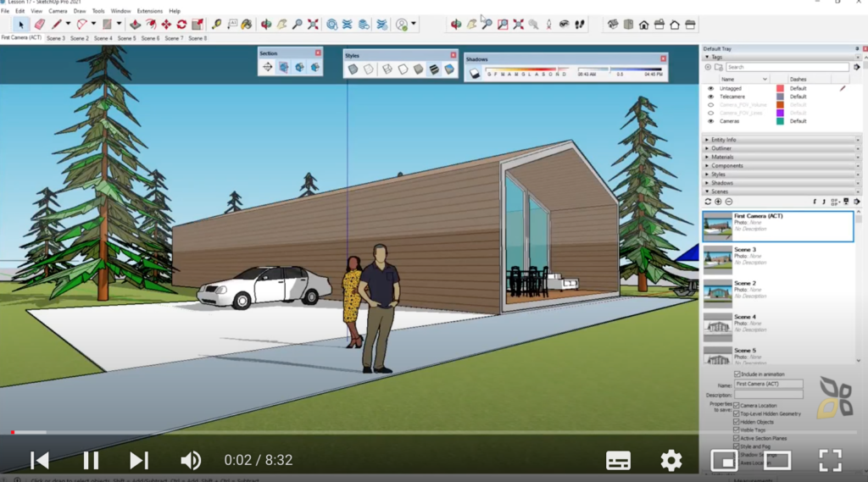Switch to Scene 5 tab
This screenshot has height=482, width=868.
126,39
